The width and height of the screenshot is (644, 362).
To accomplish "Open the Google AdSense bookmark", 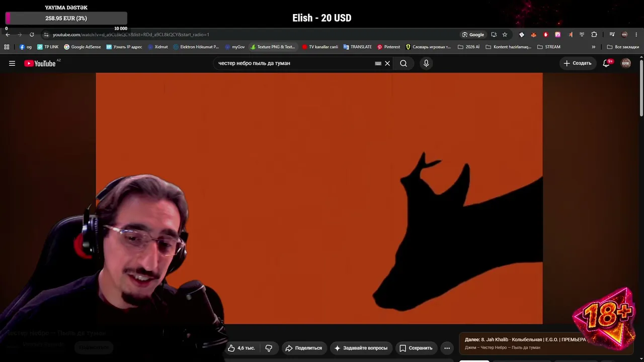I will point(83,47).
